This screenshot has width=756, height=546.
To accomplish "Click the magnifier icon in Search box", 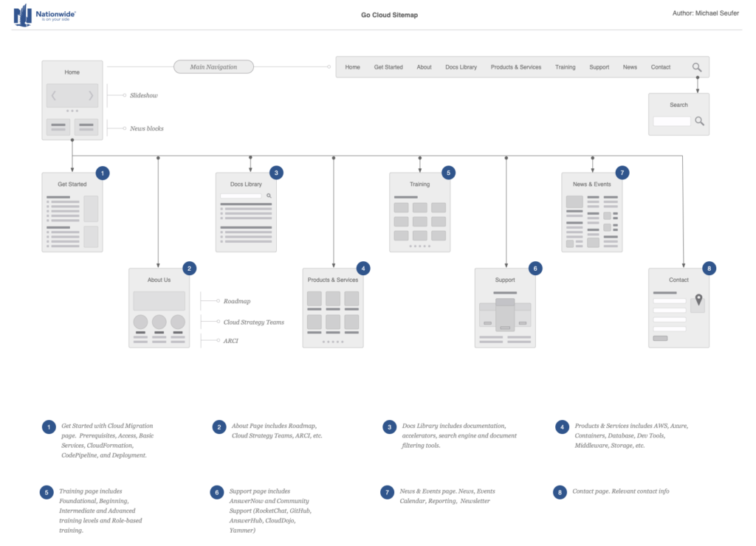I will (x=699, y=121).
